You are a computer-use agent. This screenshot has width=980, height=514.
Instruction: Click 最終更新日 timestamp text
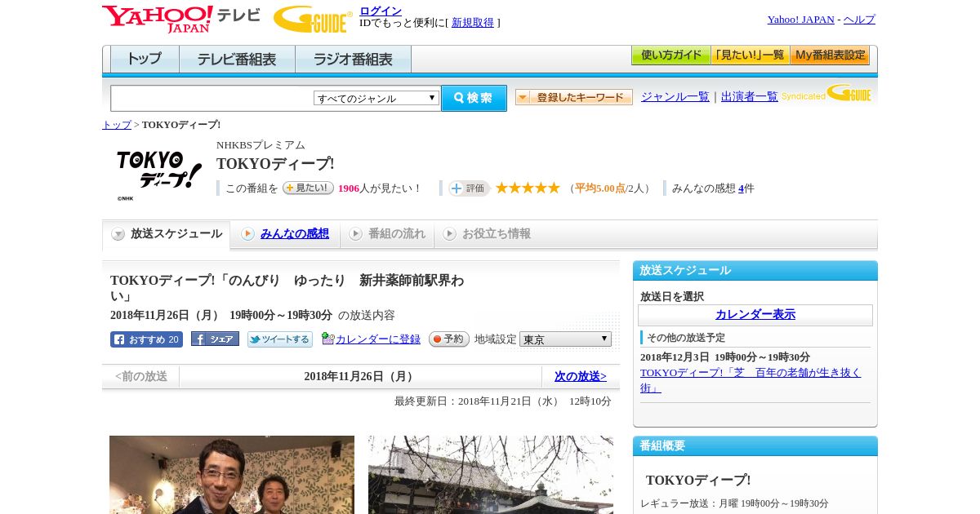[x=503, y=401]
